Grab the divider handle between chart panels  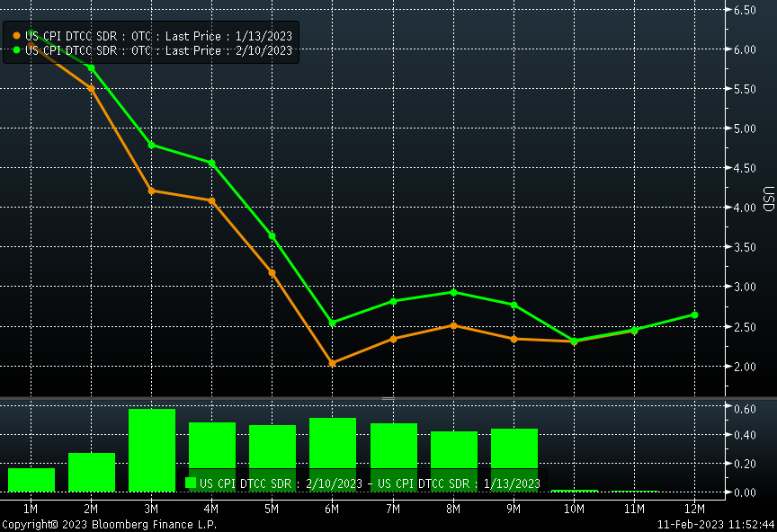(x=388, y=398)
